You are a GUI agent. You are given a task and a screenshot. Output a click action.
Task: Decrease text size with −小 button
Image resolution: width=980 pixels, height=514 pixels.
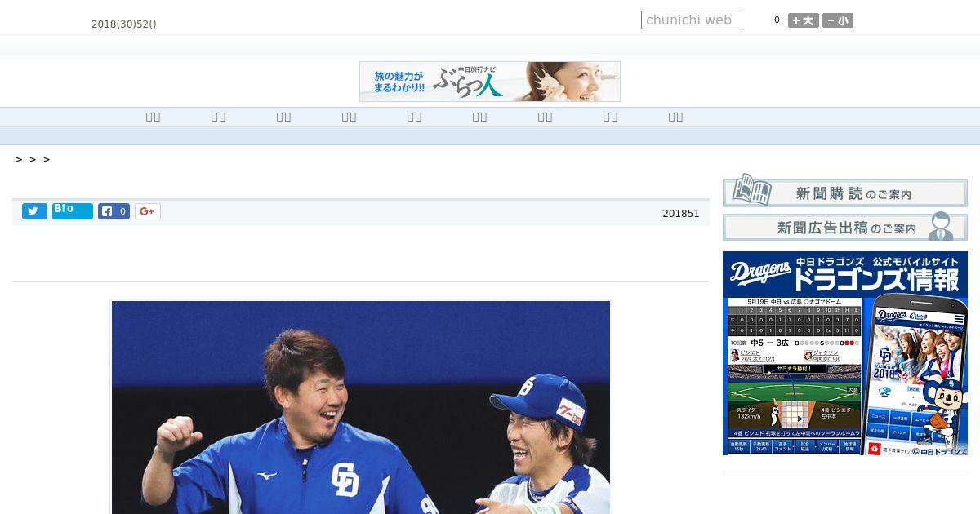point(838,20)
